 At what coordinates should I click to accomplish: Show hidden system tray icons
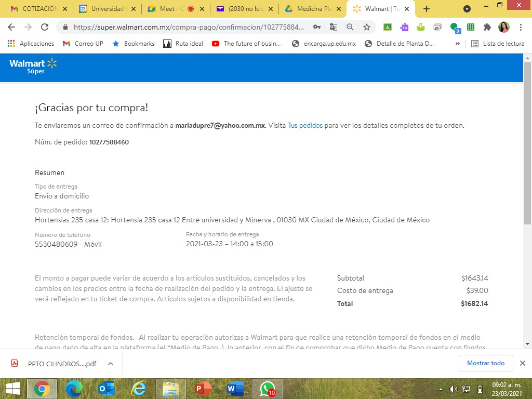(441, 389)
